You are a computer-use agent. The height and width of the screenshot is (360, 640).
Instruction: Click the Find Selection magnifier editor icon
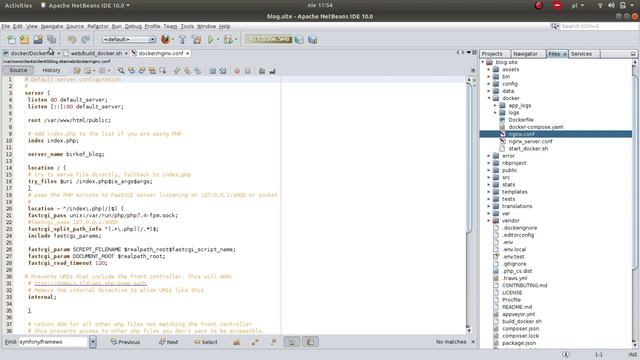(x=121, y=71)
